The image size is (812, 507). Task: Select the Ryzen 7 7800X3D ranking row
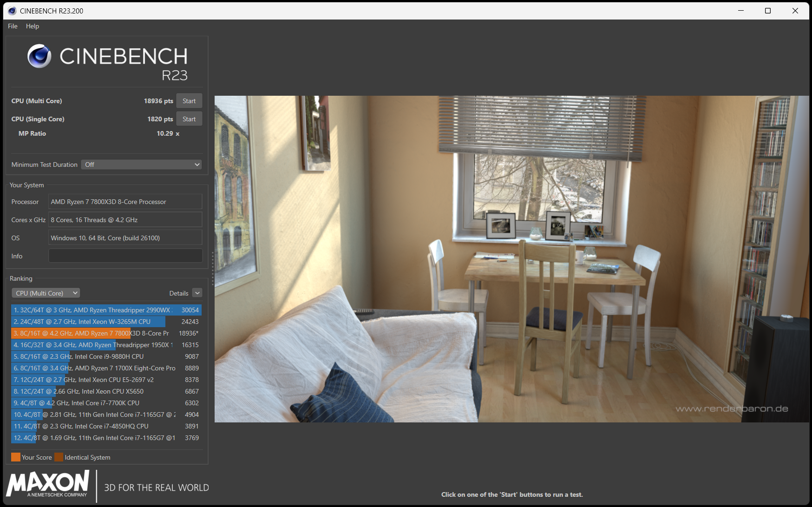click(x=106, y=333)
